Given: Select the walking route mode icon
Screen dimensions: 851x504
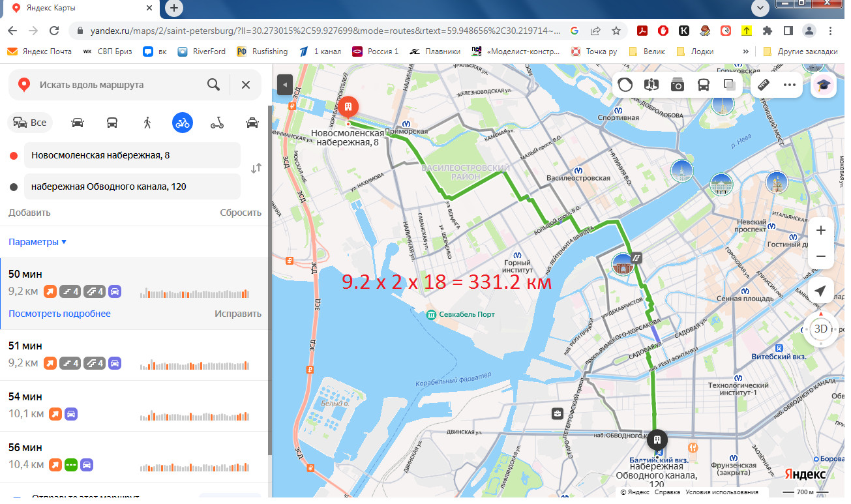Looking at the screenshot, I should click(147, 123).
